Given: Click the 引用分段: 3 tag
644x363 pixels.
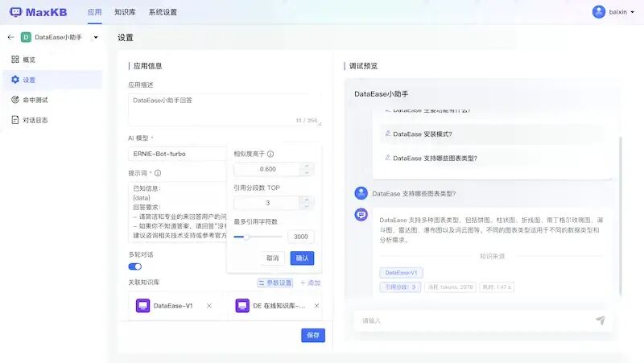Looking at the screenshot, I should click(400, 287).
